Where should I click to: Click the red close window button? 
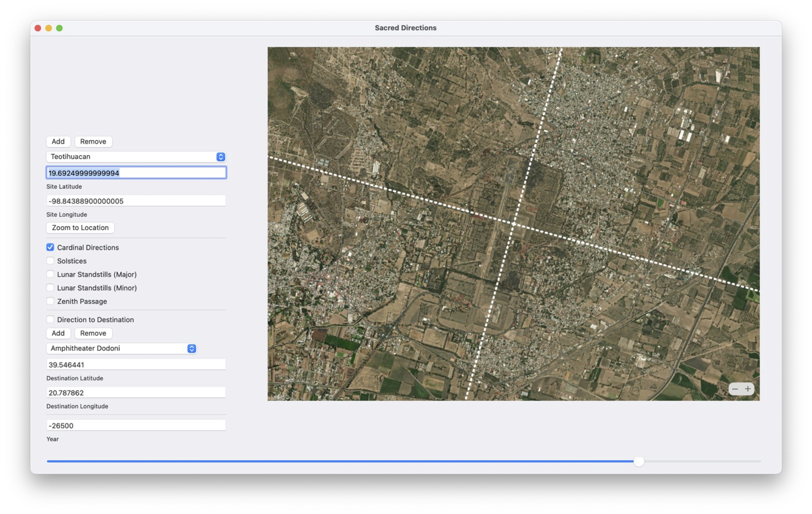point(38,28)
